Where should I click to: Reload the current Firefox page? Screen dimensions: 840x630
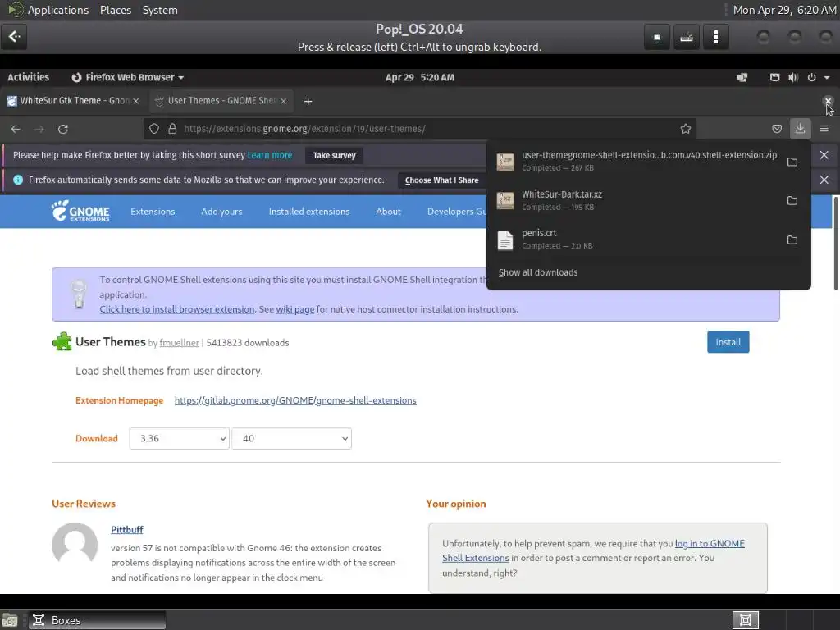point(62,129)
